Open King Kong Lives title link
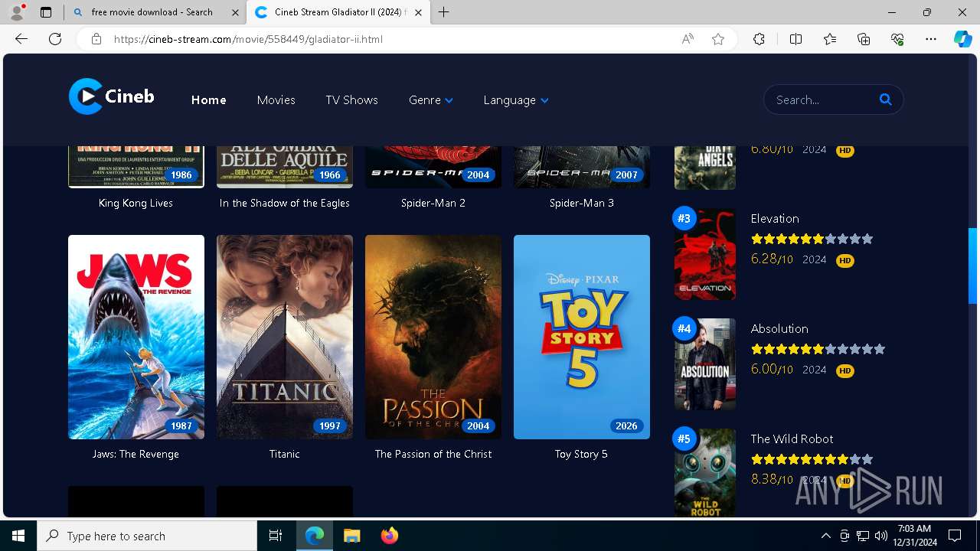Viewport: 980px width, 551px height. click(x=136, y=203)
